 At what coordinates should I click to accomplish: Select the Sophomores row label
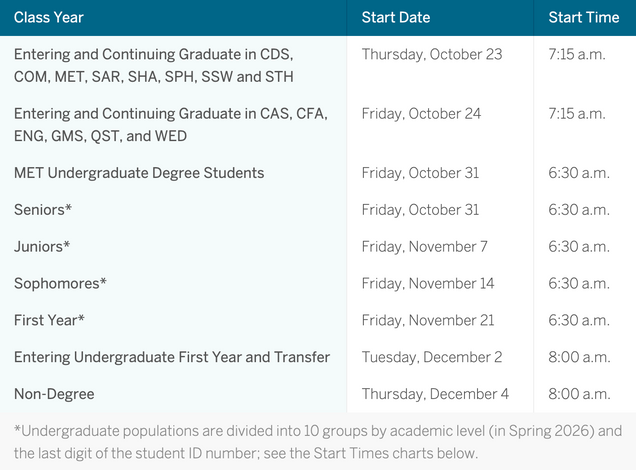(60, 284)
